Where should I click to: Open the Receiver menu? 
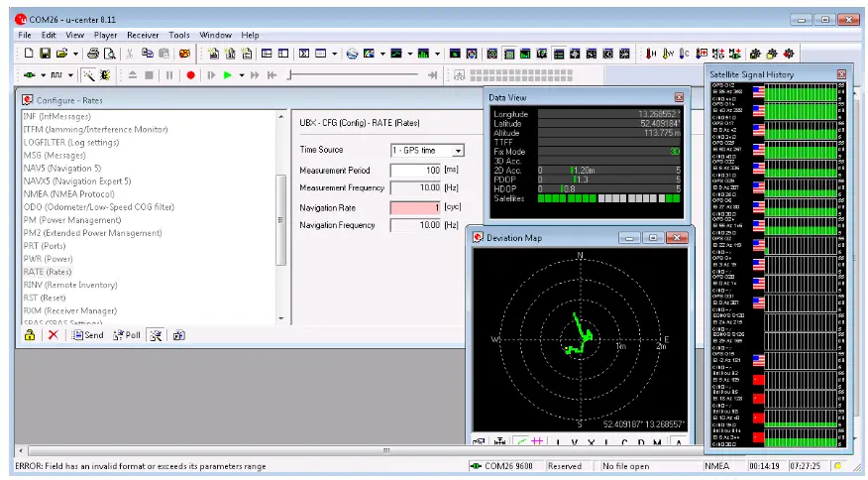pos(143,35)
